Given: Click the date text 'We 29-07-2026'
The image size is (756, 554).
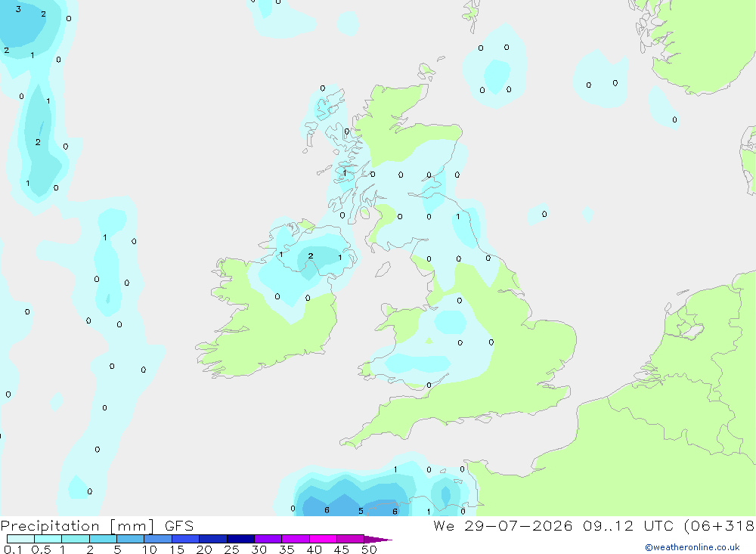Looking at the screenshot, I should [503, 526].
